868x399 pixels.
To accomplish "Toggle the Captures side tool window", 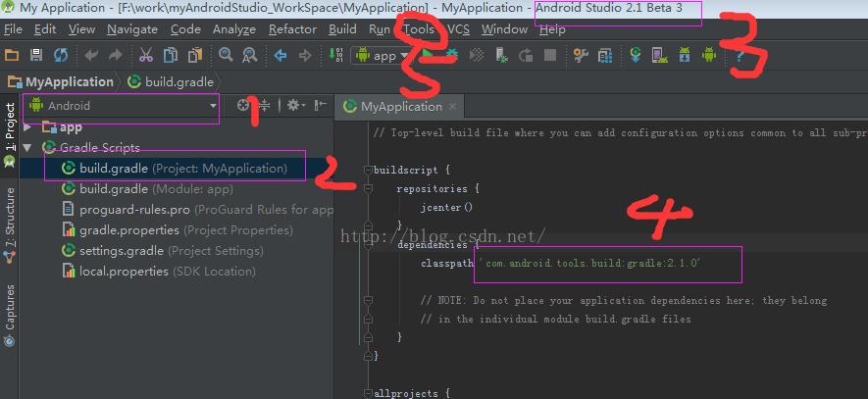I will [10, 316].
